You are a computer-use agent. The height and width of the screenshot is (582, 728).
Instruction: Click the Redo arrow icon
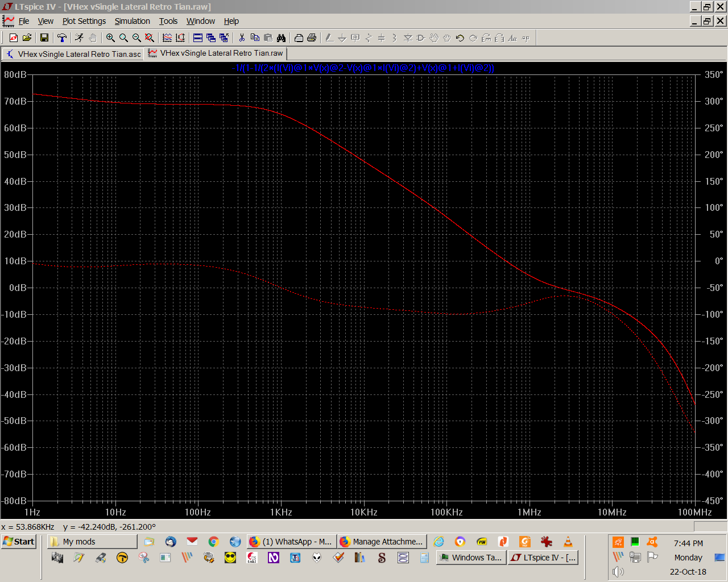[x=473, y=38]
